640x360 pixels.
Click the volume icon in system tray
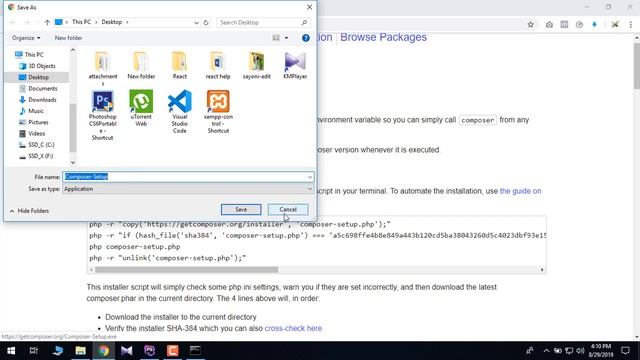click(x=580, y=351)
